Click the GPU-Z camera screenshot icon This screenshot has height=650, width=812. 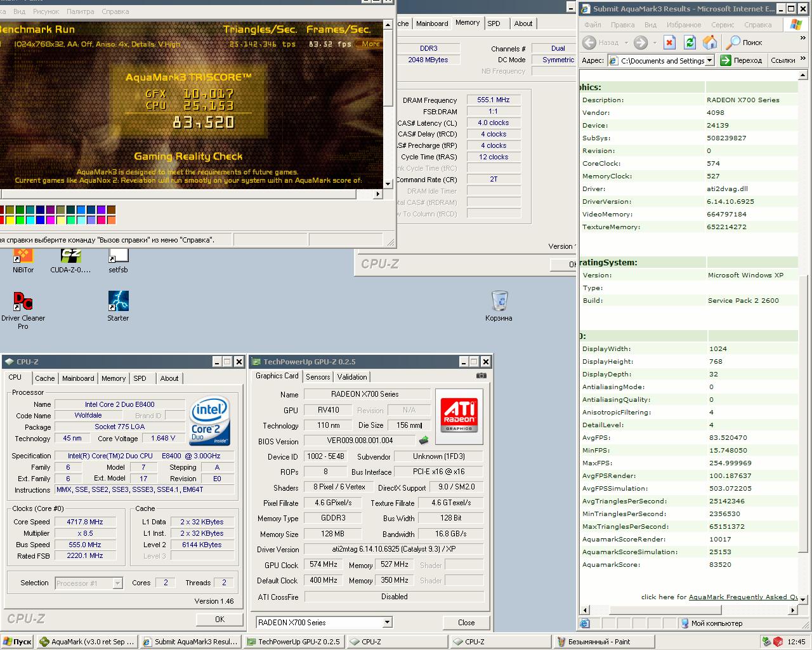[481, 376]
